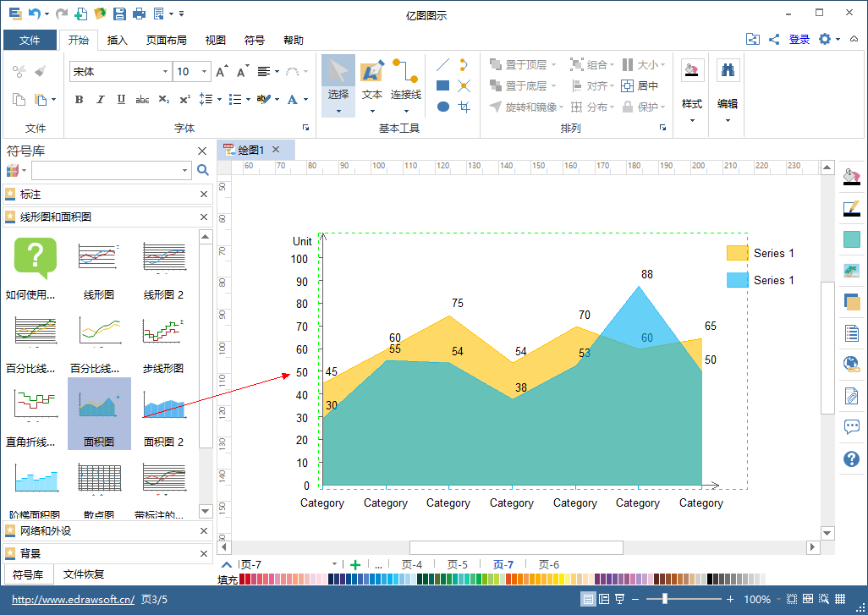
Task: Open the font size 10 dropdown
Action: (204, 71)
